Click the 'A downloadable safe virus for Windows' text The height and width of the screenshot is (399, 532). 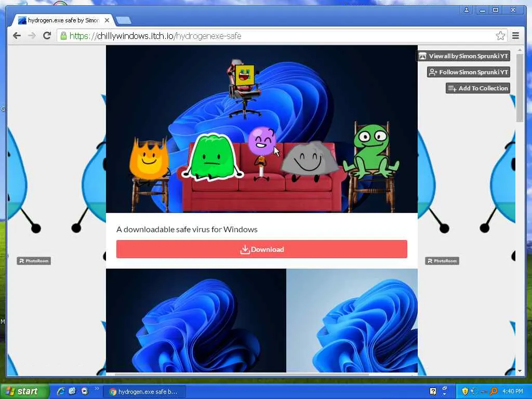[x=187, y=229]
